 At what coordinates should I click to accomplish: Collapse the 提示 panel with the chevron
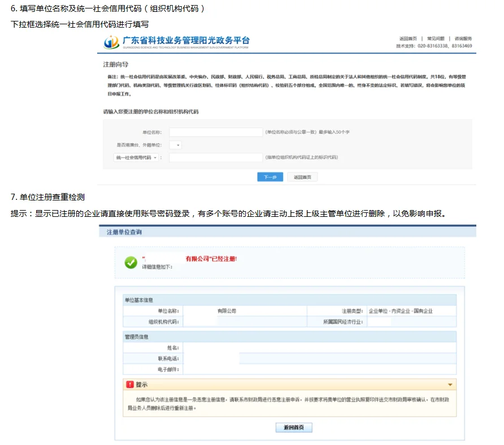448,385
